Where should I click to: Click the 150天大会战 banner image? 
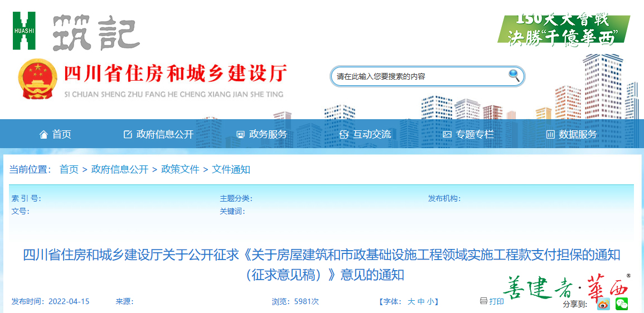click(x=563, y=29)
